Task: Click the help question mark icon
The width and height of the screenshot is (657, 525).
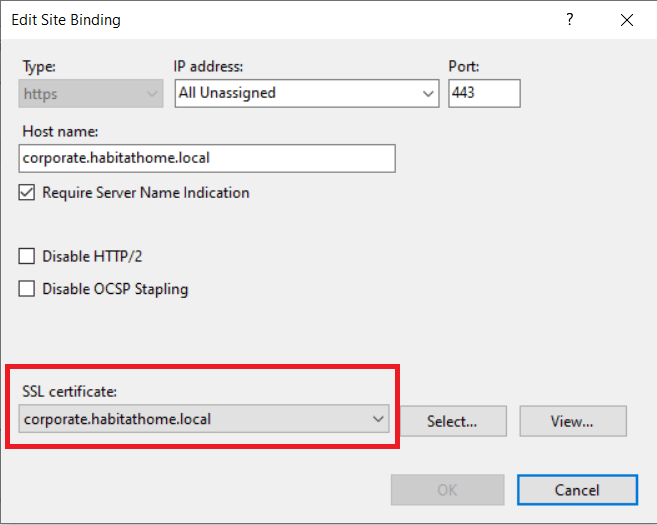Action: (570, 20)
